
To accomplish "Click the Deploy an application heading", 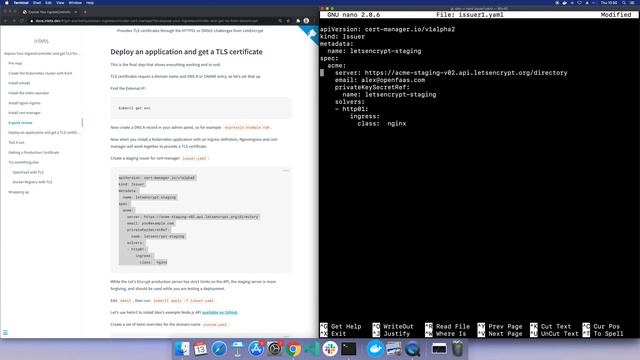I will [x=187, y=52].
